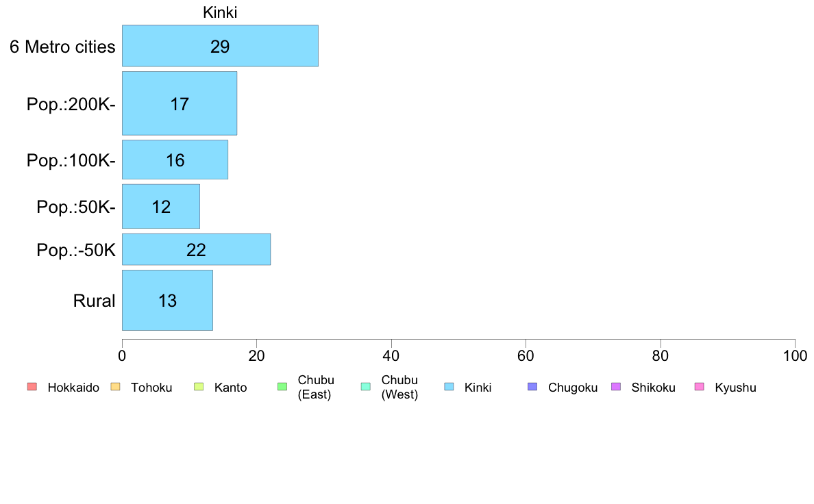This screenshot has width=814, height=504.
Task: Click the 100 tick on the x-axis
Action: click(x=795, y=355)
